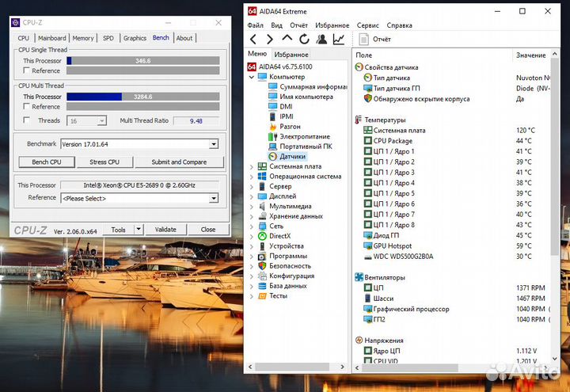Open the Benchmark version dropdown
The height and width of the screenshot is (392, 570).
214,144
